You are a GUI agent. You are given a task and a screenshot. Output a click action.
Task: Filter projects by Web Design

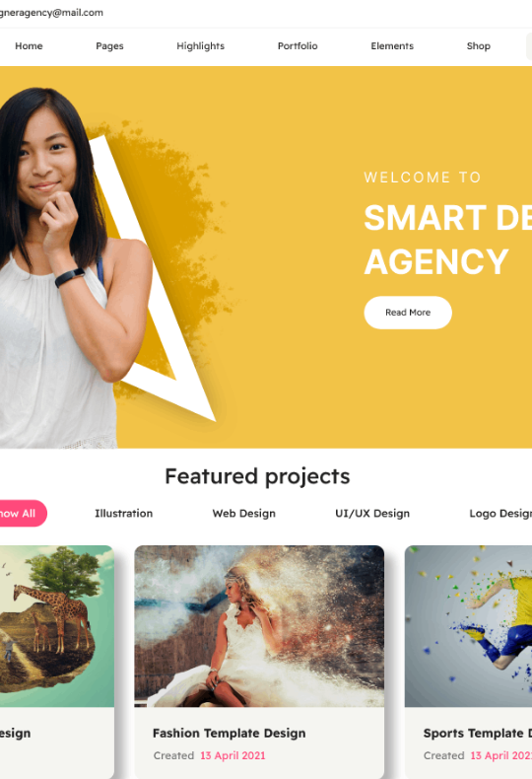[x=243, y=513]
